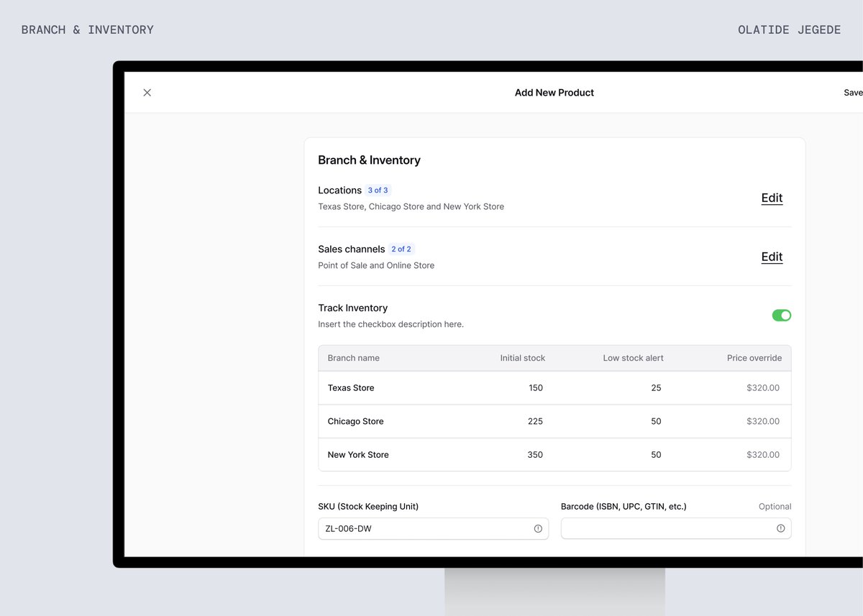Click the SKU field info icon
The image size is (863, 616).
tap(538, 528)
